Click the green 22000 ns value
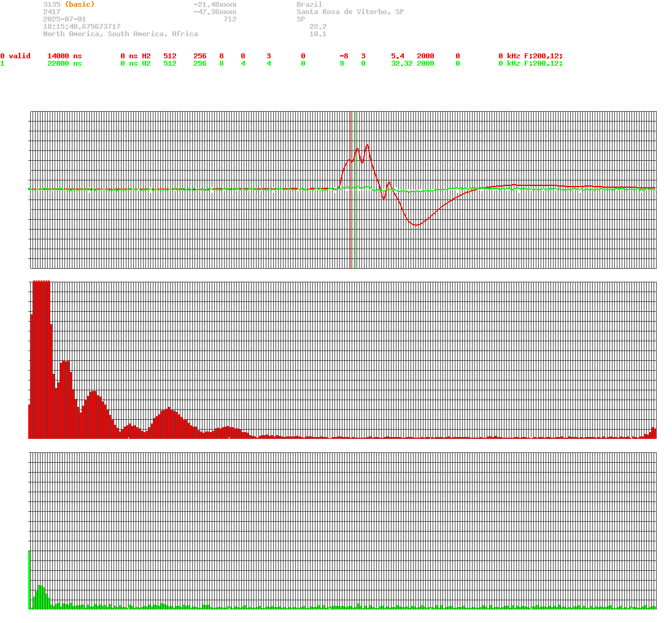This screenshot has width=672, height=623. click(64, 63)
